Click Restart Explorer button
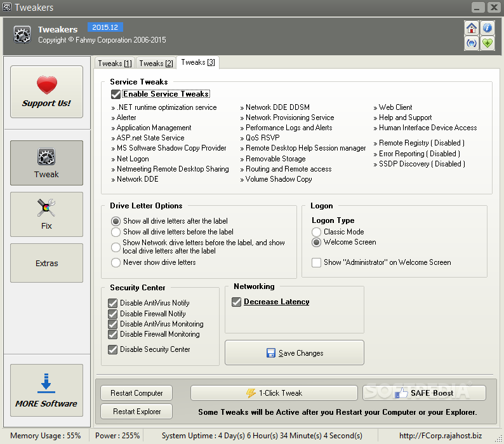Viewport: 504px width, 444px height. 136,411
